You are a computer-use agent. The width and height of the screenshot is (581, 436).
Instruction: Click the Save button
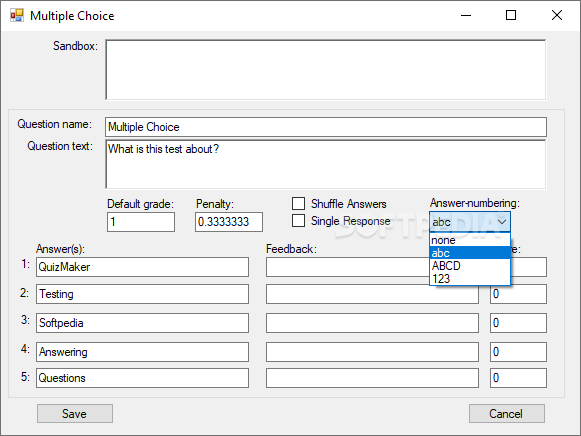click(75, 413)
